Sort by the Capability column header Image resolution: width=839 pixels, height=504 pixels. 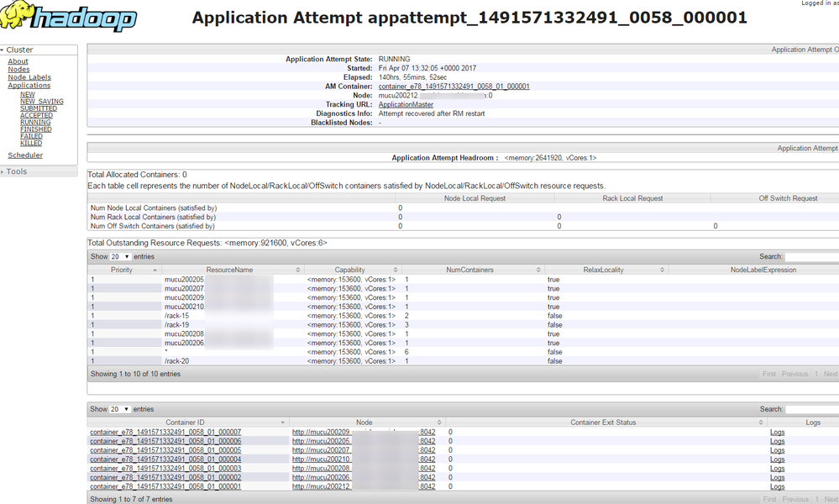pyautogui.click(x=350, y=270)
